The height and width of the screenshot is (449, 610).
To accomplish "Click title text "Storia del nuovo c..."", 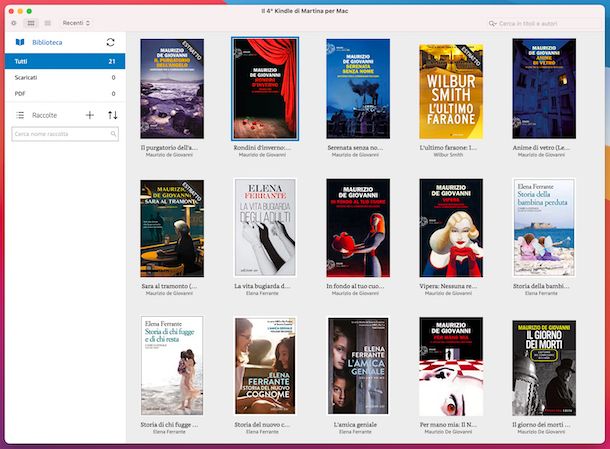I will (262, 424).
